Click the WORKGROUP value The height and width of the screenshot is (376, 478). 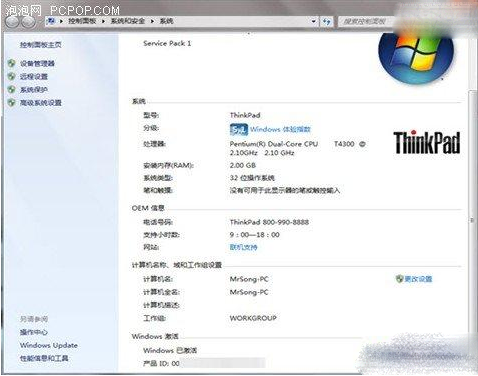pos(253,318)
